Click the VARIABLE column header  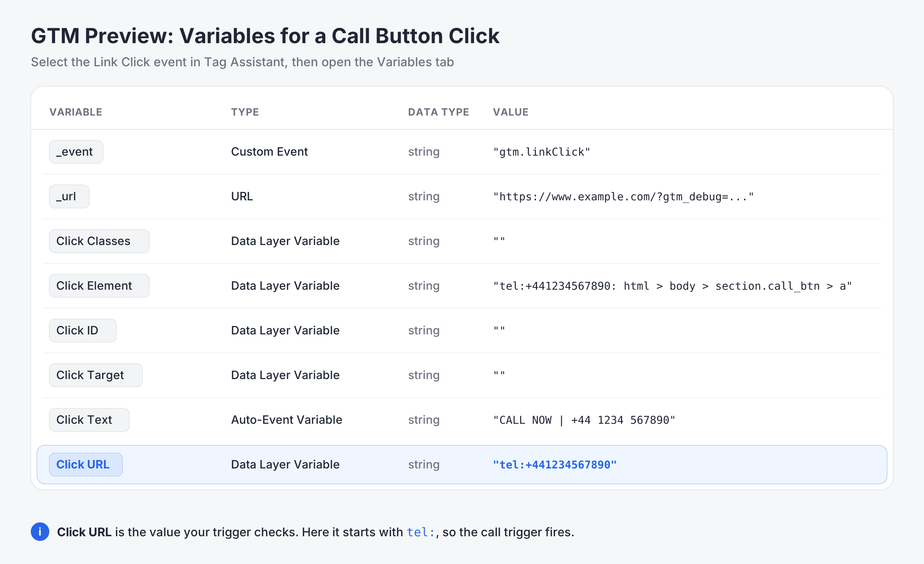coord(76,112)
